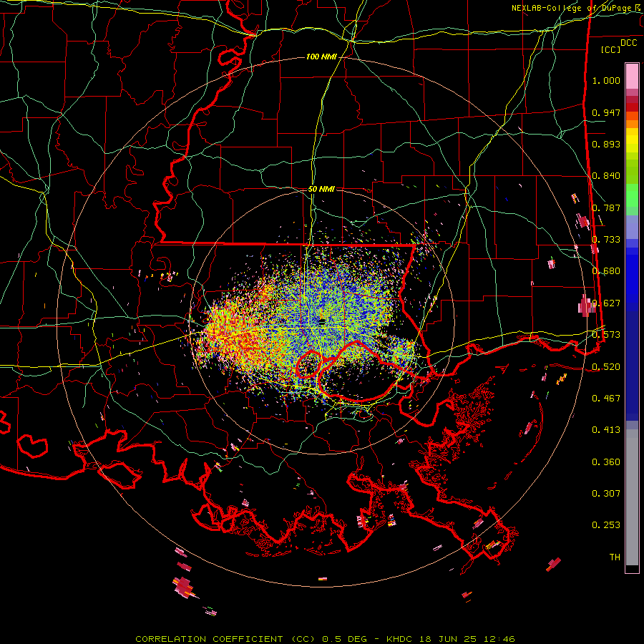The width and height of the screenshot is (644, 644).
Task: Select the 0.893 scale value
Action: pyautogui.click(x=606, y=144)
